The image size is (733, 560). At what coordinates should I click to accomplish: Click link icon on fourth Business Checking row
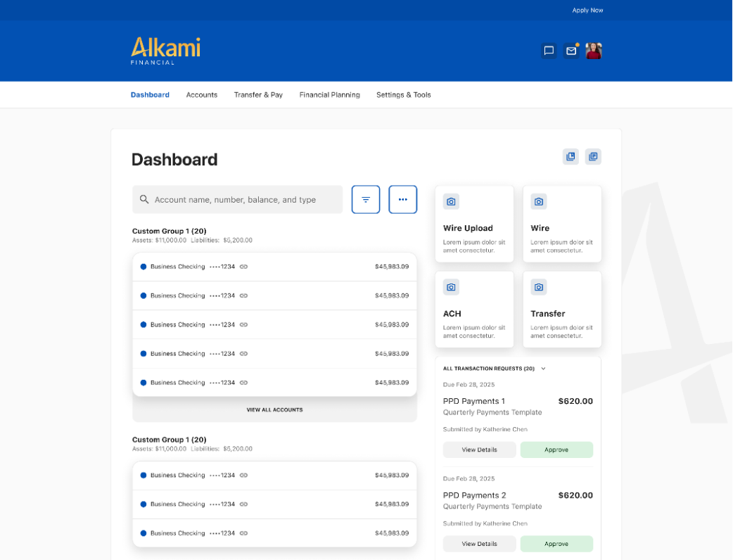[x=243, y=353]
